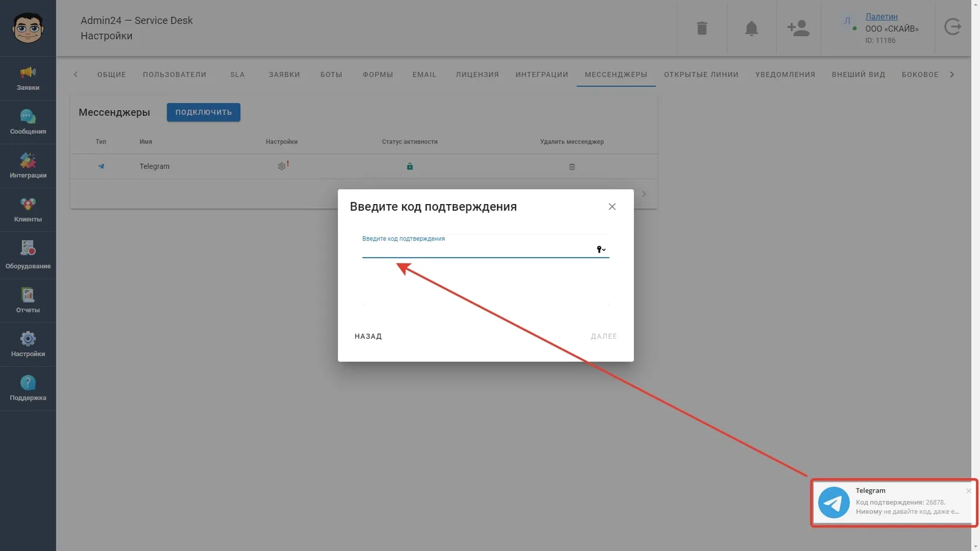The width and height of the screenshot is (980, 551).
Task: Dismiss the Telegram notification popup
Action: coord(968,491)
